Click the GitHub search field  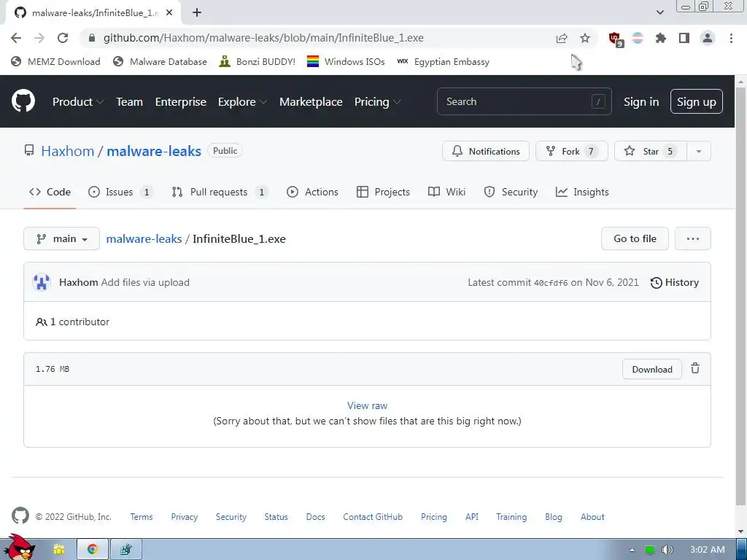pyautogui.click(x=524, y=101)
